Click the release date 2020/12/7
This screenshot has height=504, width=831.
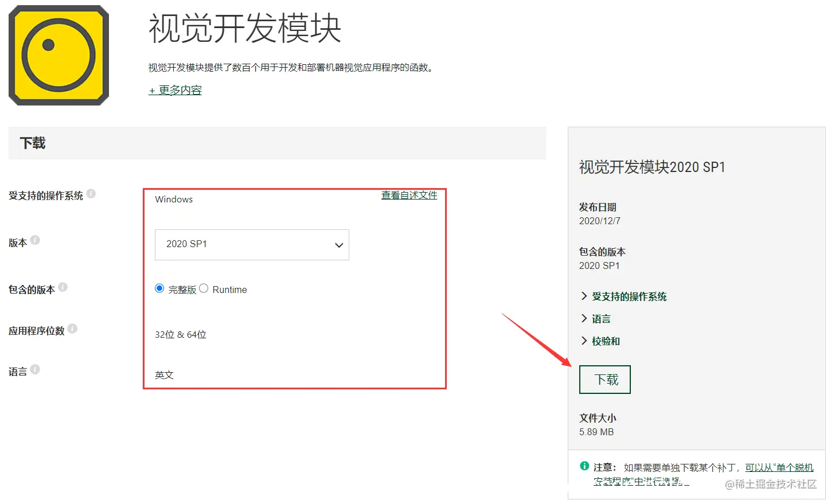click(x=600, y=221)
